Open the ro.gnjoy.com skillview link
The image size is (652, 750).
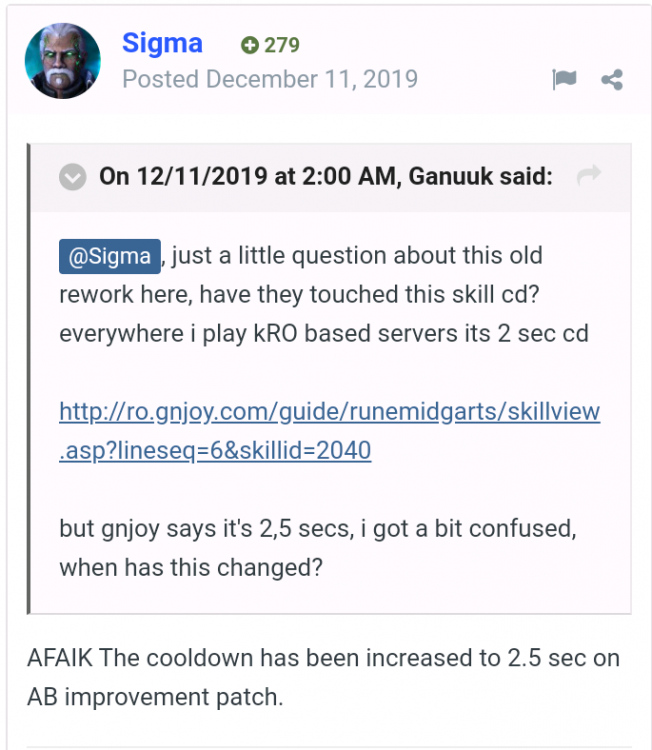330,411
